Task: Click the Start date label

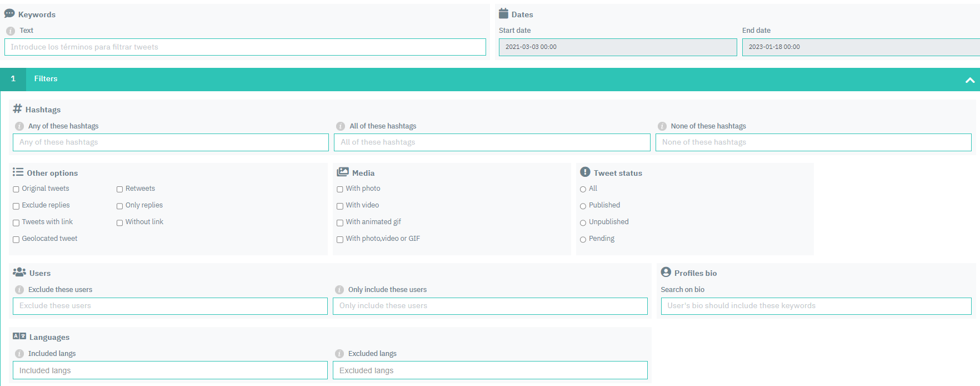Action: pos(514,31)
